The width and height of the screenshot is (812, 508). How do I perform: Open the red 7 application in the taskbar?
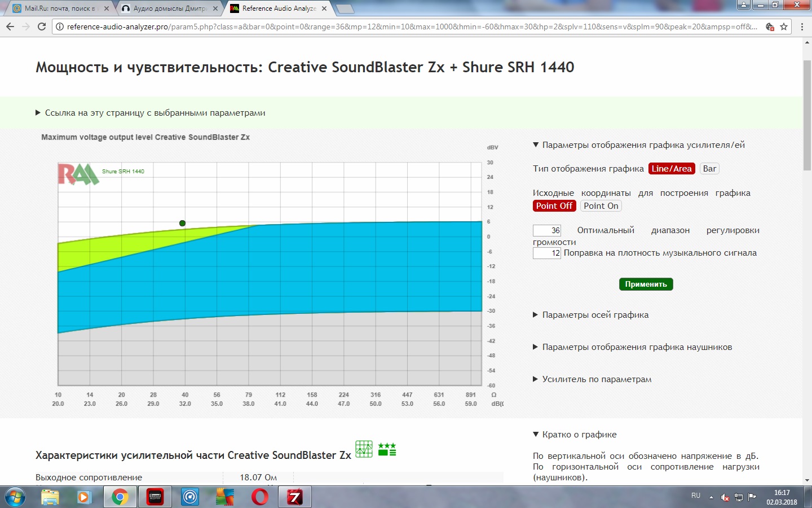tap(294, 497)
